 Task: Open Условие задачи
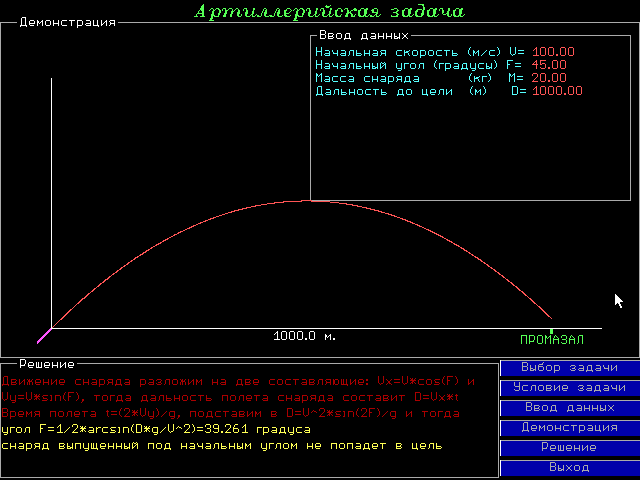pyautogui.click(x=570, y=388)
